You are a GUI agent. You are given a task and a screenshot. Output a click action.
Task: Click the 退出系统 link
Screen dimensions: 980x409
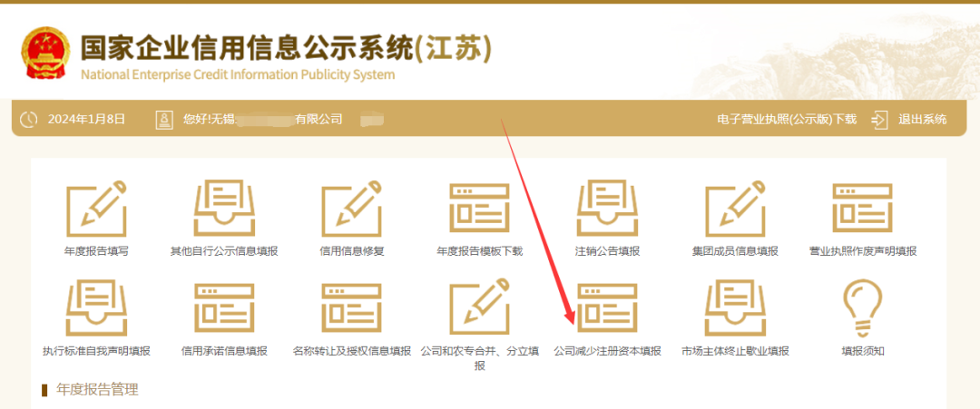tap(923, 120)
